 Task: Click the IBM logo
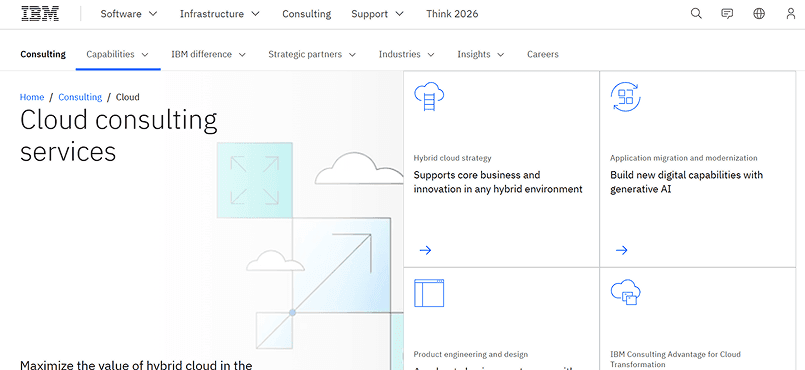40,14
